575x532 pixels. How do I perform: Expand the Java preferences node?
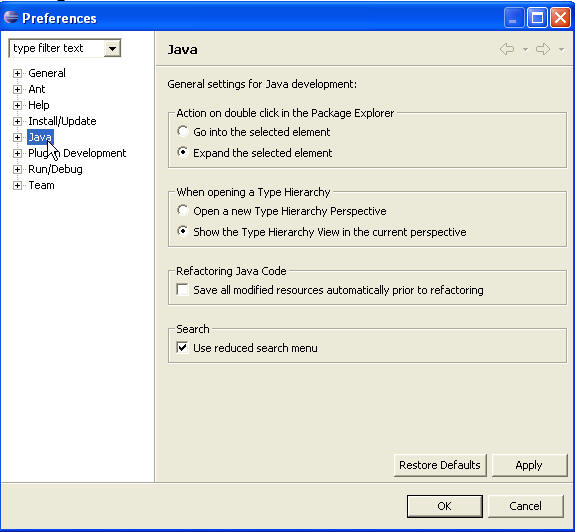(17, 137)
